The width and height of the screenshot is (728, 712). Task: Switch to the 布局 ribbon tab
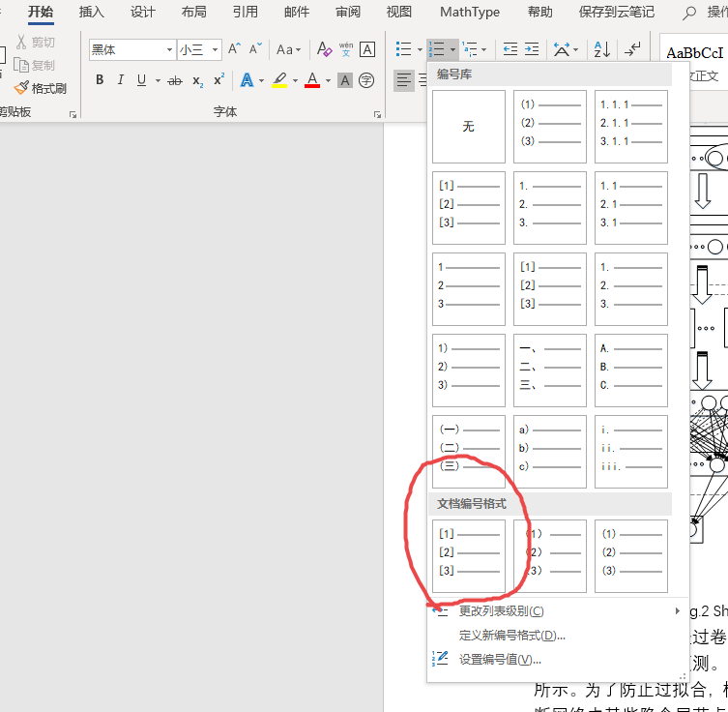point(193,12)
